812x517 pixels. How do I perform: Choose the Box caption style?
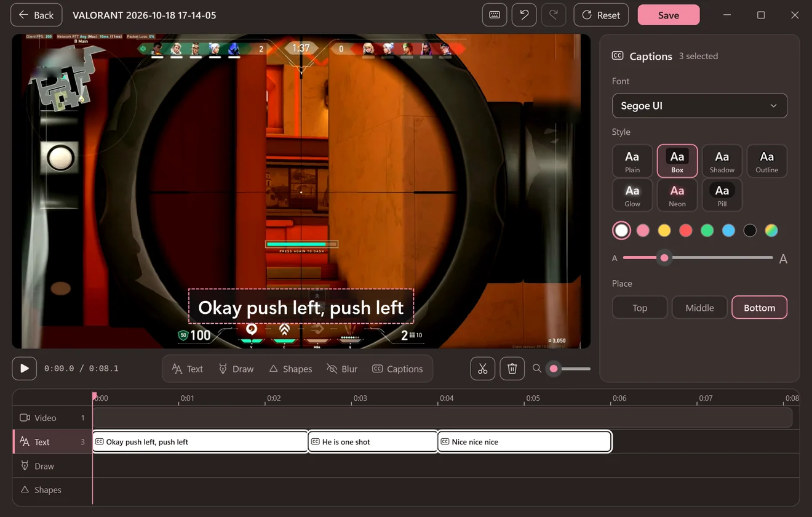click(x=677, y=161)
